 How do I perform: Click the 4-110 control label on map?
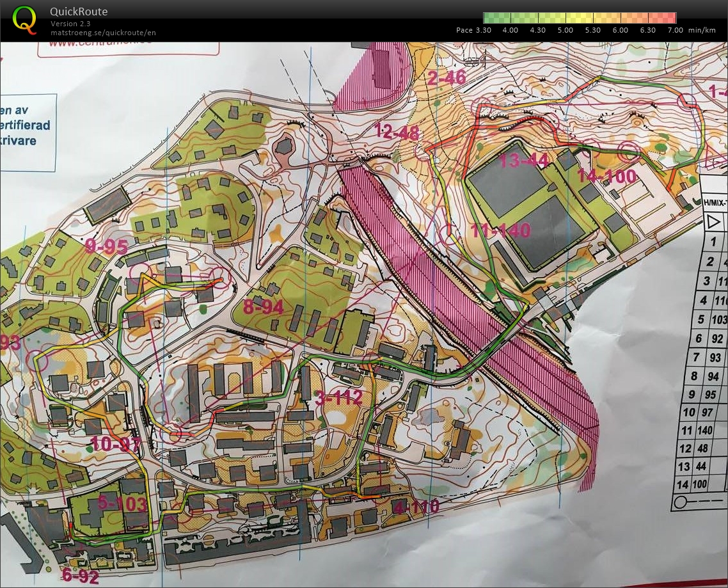coord(416,506)
